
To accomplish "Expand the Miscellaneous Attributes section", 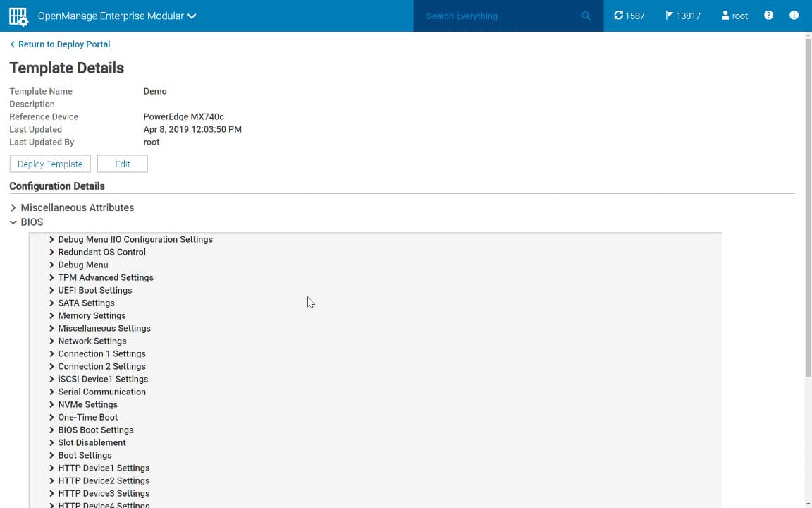I will pos(72,208).
